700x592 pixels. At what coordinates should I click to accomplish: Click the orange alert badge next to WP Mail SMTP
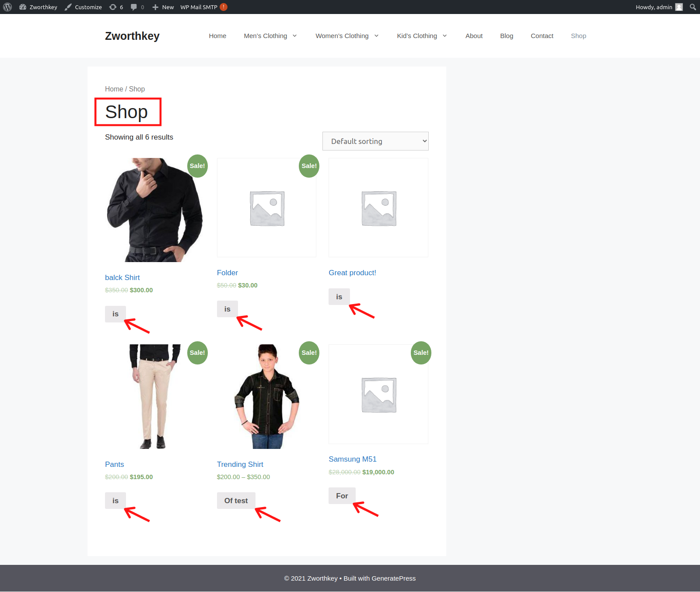(224, 7)
